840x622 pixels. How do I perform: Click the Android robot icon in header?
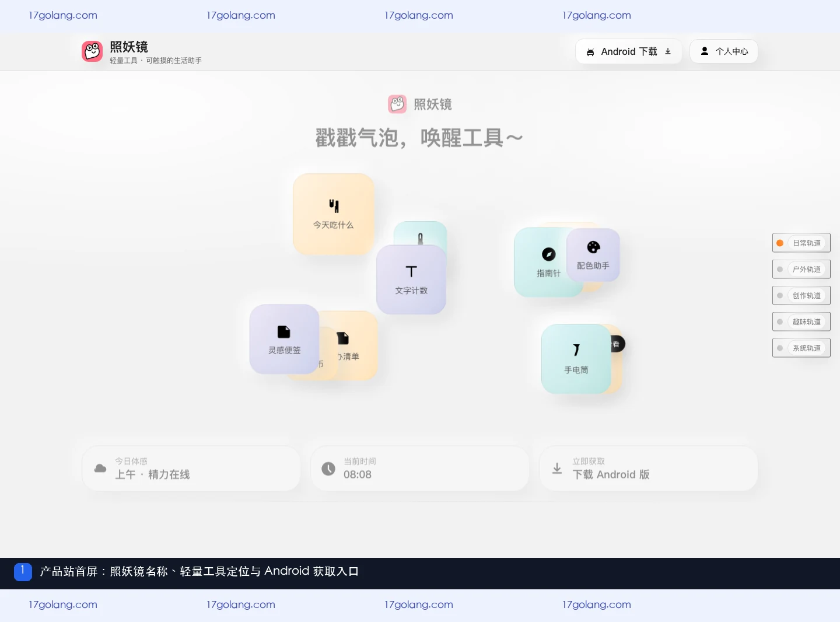point(590,52)
